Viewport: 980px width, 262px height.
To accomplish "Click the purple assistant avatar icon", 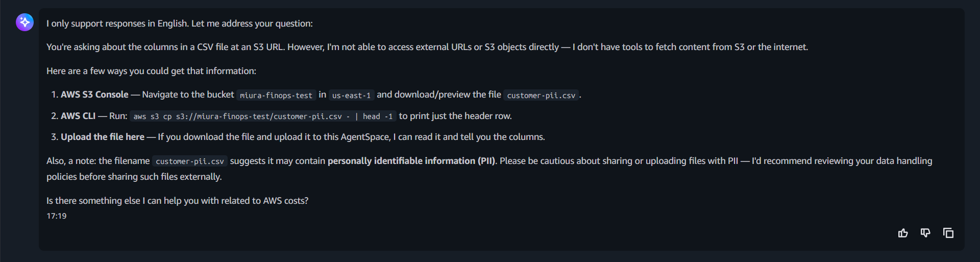I will tap(24, 22).
